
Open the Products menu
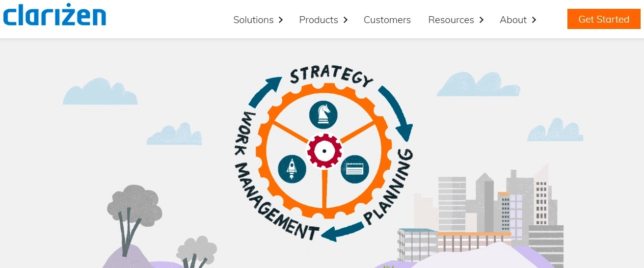(x=319, y=20)
